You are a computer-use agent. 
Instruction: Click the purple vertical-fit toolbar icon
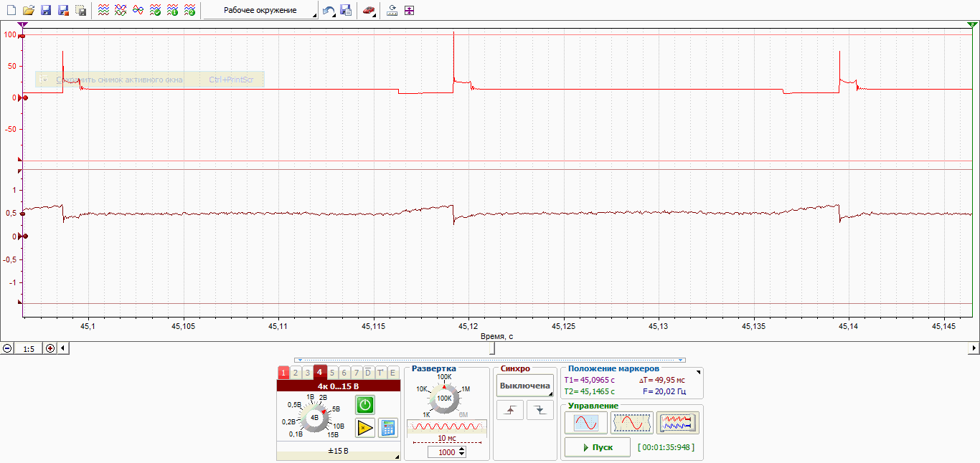point(410,11)
